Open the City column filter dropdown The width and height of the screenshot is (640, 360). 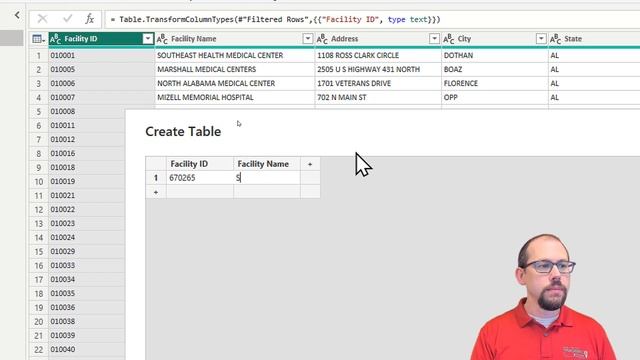pos(541,39)
